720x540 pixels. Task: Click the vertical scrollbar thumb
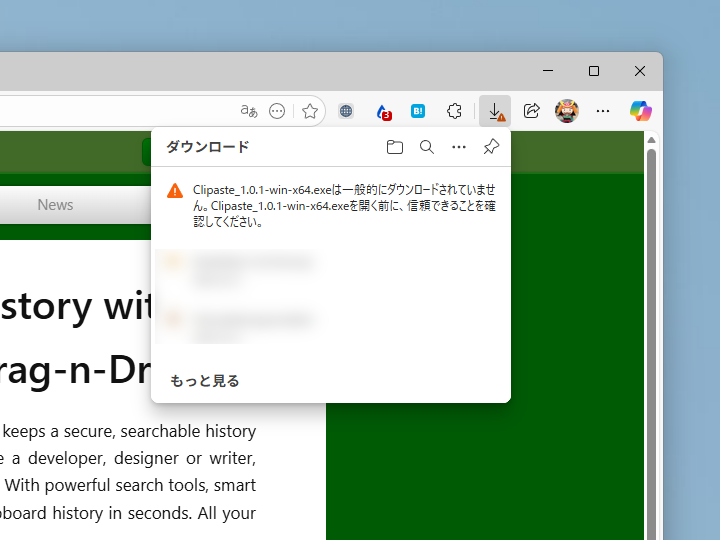[651, 344]
